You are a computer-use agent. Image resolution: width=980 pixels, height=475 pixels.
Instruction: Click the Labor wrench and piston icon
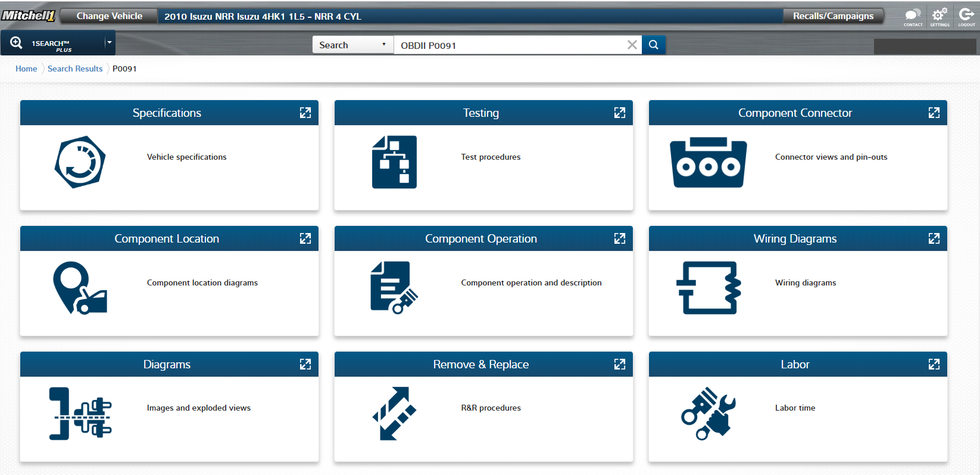pyautogui.click(x=708, y=414)
